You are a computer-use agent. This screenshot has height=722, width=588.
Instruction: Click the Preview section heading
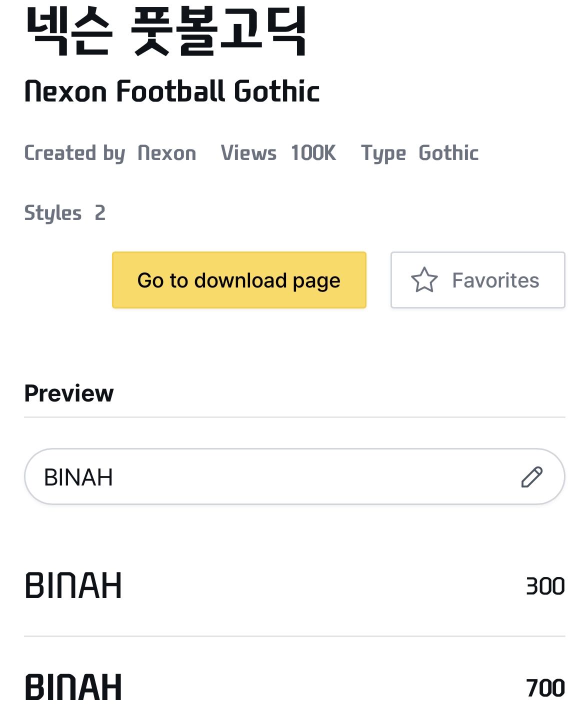[x=69, y=393]
